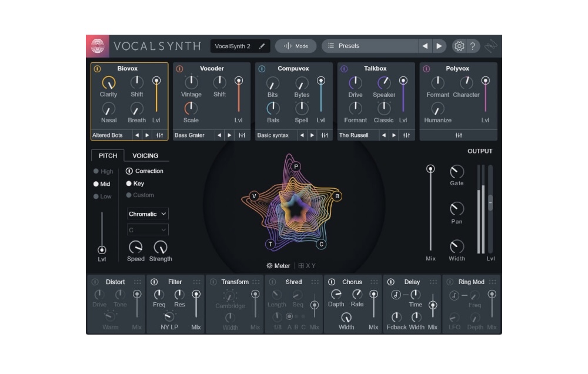Click the iZotope logo icon
588x374 pixels.
(98, 46)
